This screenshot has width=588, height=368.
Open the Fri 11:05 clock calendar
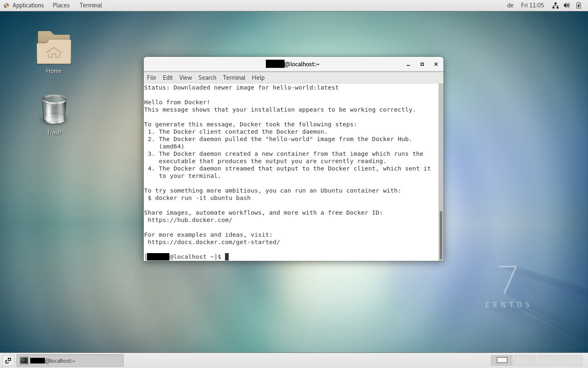[x=532, y=5]
